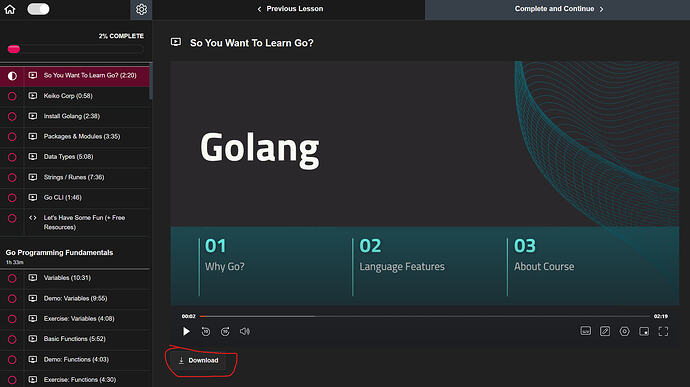Mark Basic Functions circle complete
The height and width of the screenshot is (387, 690).
click(12, 339)
